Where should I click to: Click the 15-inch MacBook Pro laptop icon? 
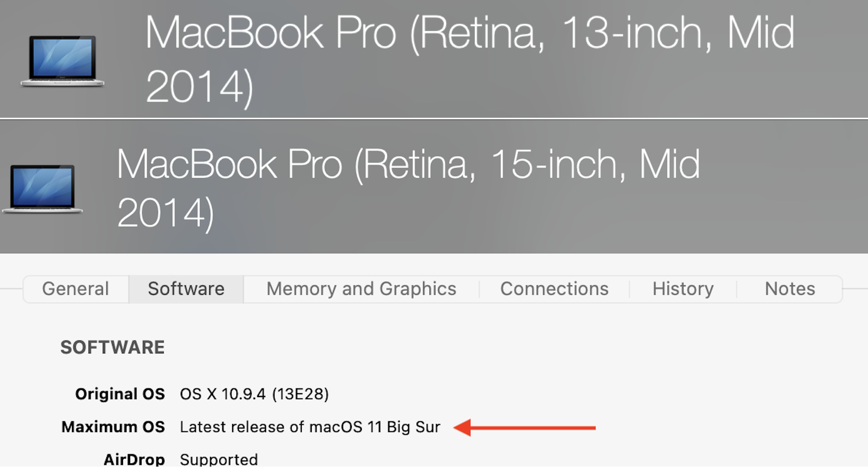pos(42,188)
